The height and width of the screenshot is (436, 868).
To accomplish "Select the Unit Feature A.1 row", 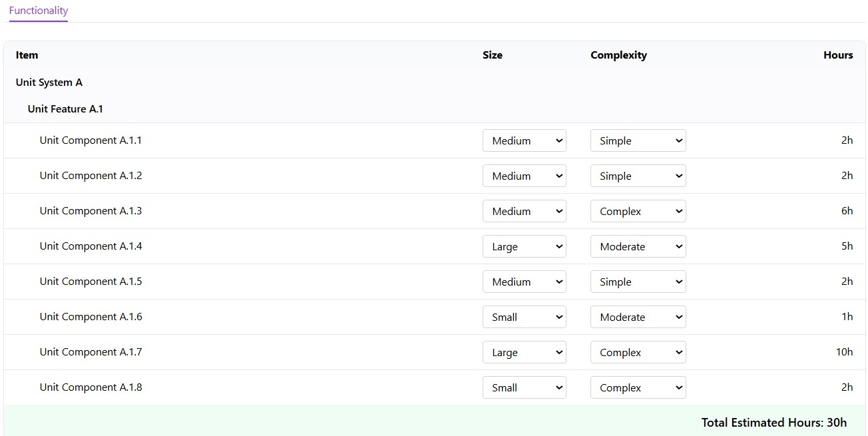I will [434, 109].
